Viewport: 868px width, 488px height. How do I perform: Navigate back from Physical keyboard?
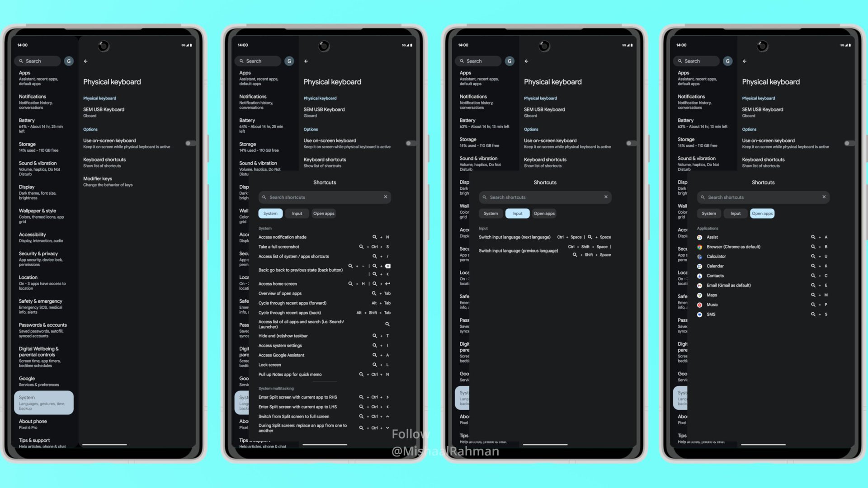(86, 60)
